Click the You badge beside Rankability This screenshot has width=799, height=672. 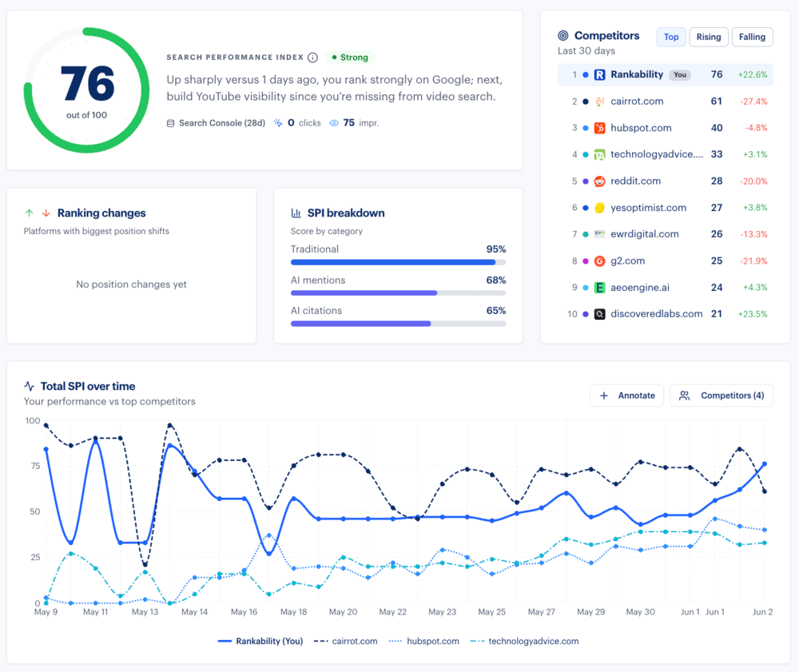pos(680,75)
